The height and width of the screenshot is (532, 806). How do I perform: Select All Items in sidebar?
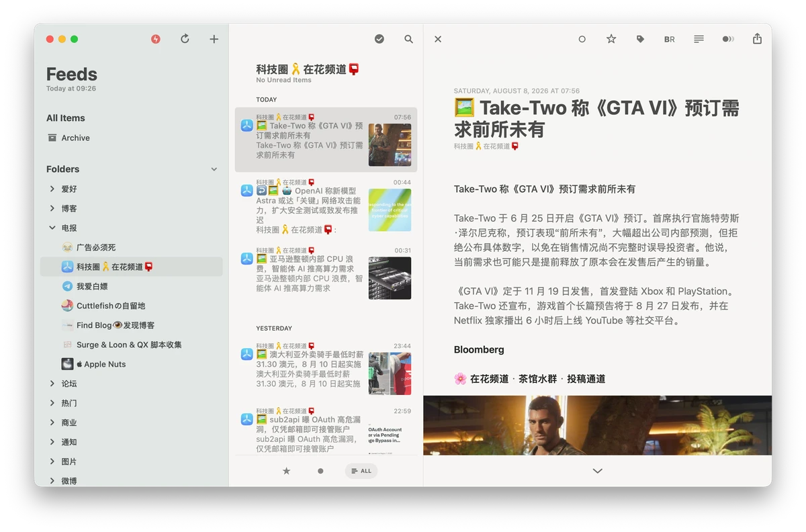pos(66,118)
